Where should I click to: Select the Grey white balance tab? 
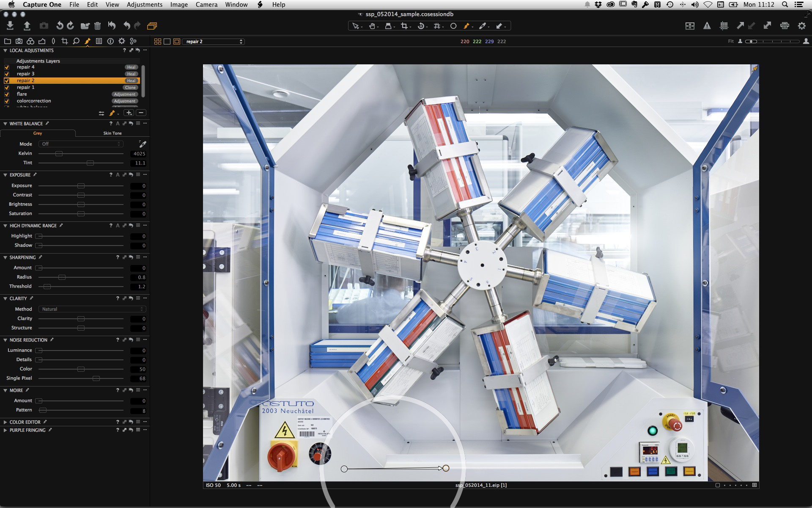(x=38, y=133)
